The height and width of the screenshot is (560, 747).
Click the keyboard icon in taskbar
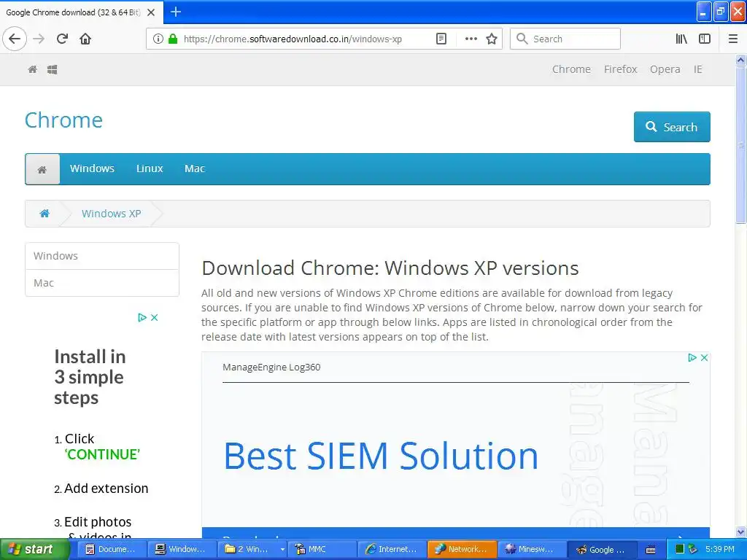pos(650,550)
